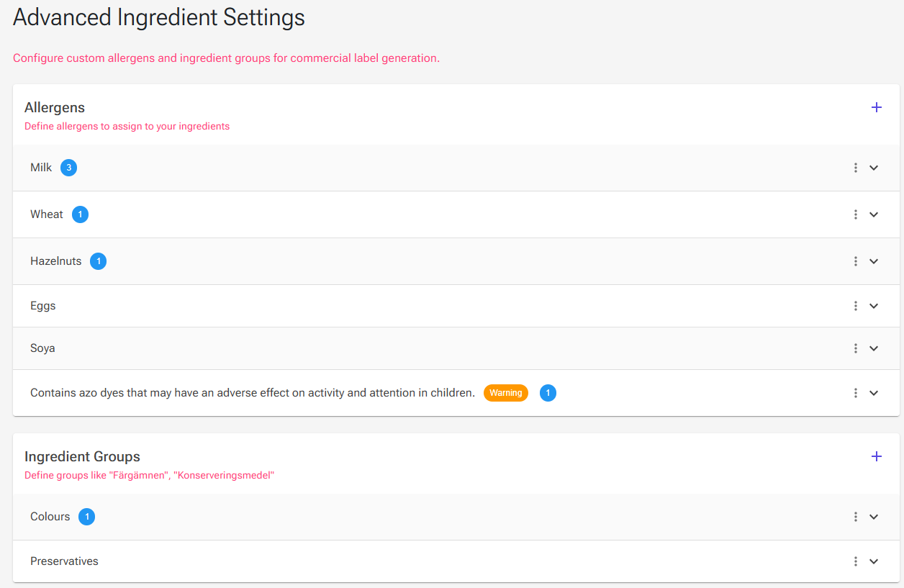Open the three-dot menu for Preservatives
904x588 pixels.
[855, 561]
